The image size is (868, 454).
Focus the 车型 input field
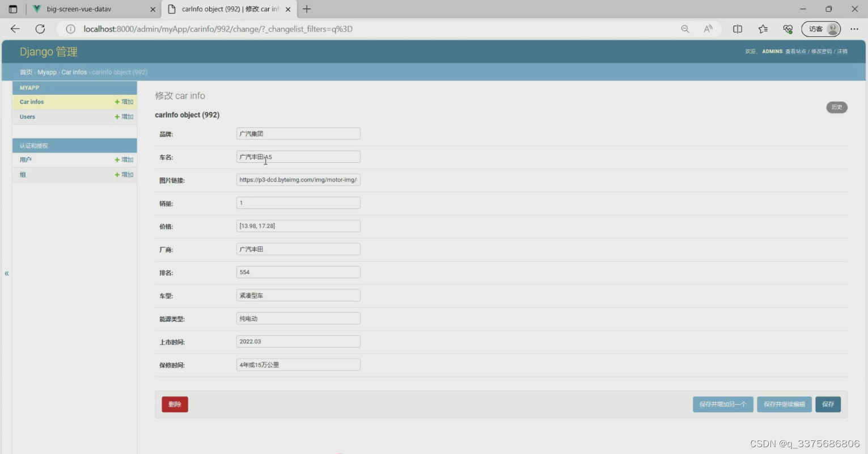point(298,296)
